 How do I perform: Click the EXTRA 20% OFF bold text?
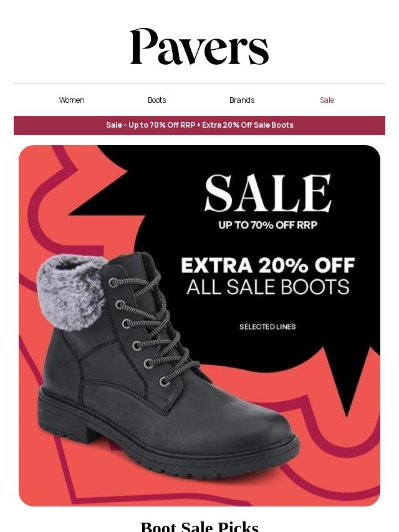268,265
